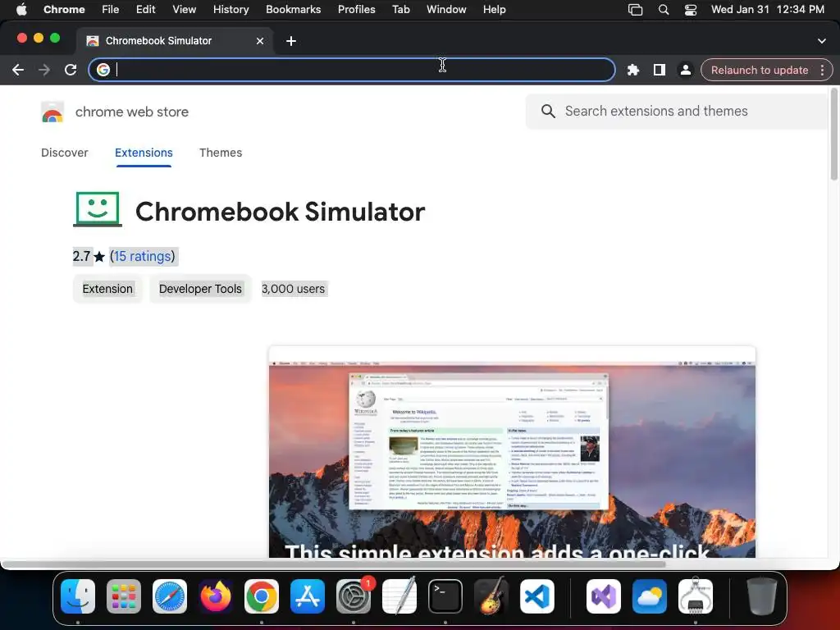Image resolution: width=840 pixels, height=630 pixels.
Task: Open Spotlight search in menu bar
Action: pos(664,10)
